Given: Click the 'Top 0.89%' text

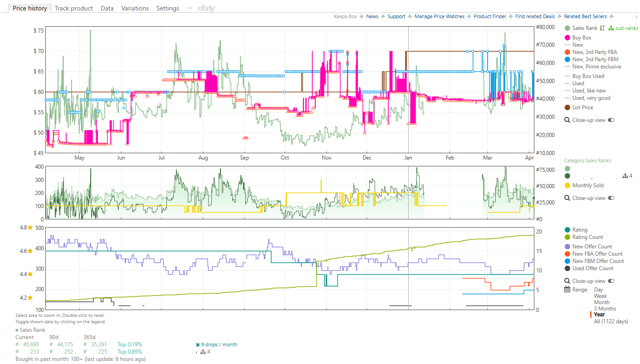Looking at the screenshot, I should (130, 351).
